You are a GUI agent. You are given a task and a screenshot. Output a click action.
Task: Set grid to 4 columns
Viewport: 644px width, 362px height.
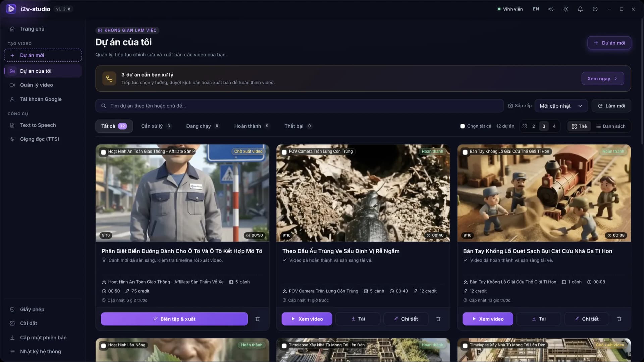554,126
